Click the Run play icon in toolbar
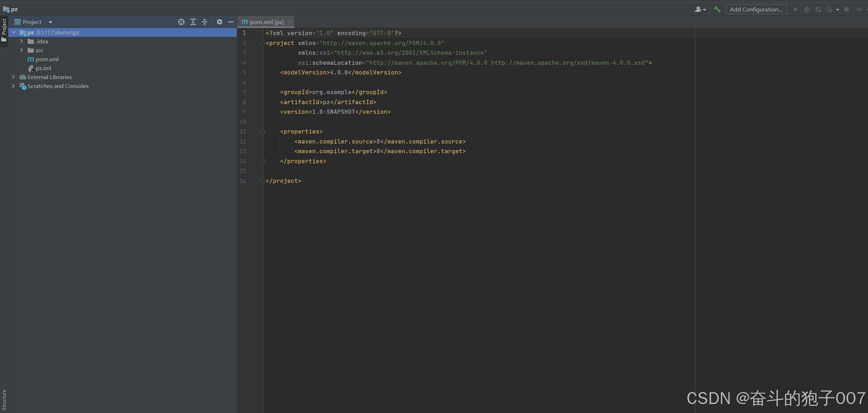This screenshot has height=413, width=868. 795,9
